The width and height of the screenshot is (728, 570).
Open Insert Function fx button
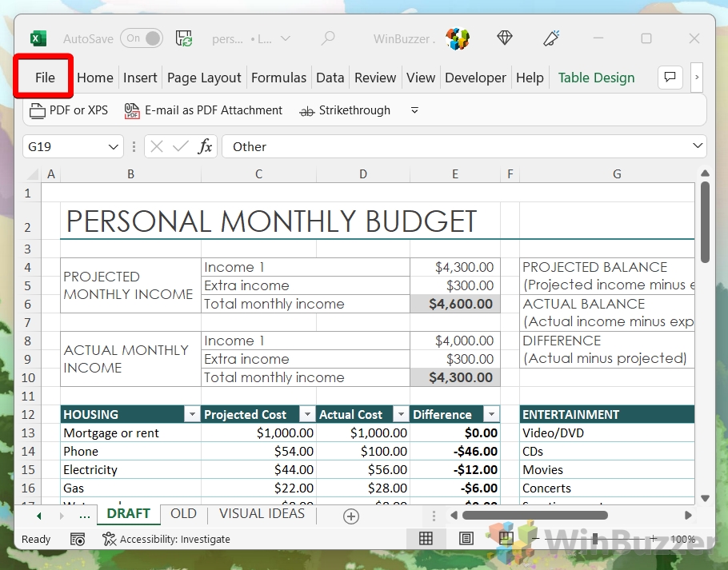click(x=205, y=146)
